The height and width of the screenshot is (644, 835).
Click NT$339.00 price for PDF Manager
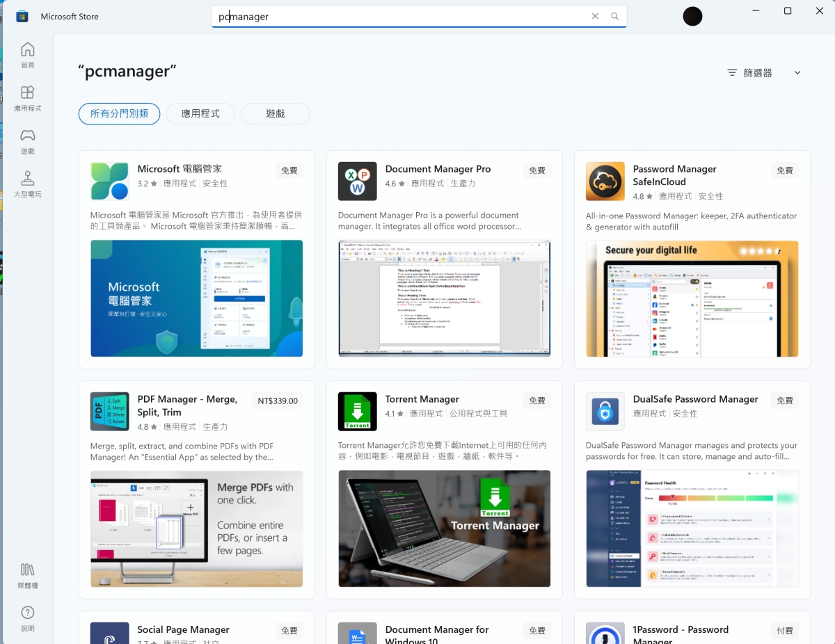277,401
